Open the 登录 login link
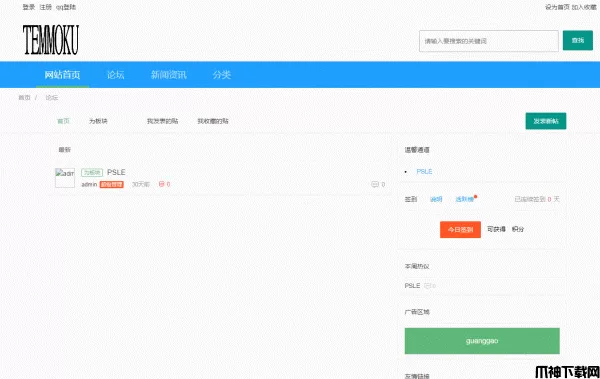This screenshot has height=379, width=600. pyautogui.click(x=29, y=7)
